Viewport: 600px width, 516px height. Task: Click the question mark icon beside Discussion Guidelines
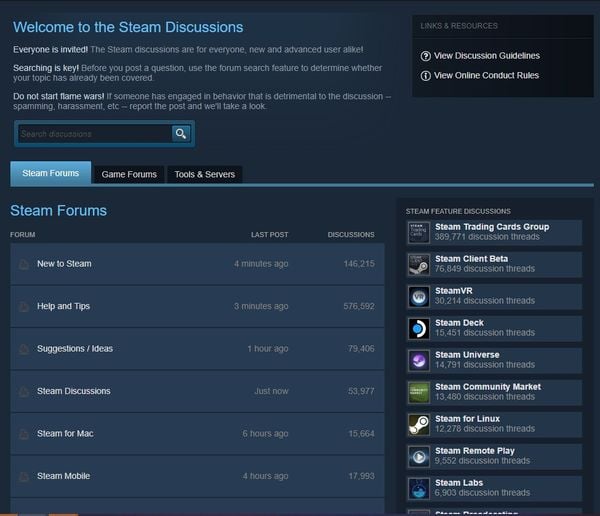coord(426,56)
